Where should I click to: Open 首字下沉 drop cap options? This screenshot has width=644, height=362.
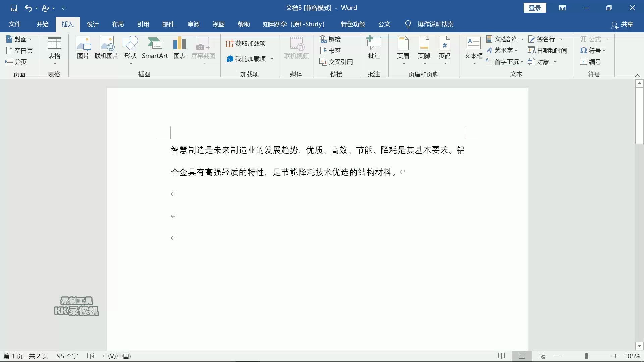pyautogui.click(x=505, y=62)
